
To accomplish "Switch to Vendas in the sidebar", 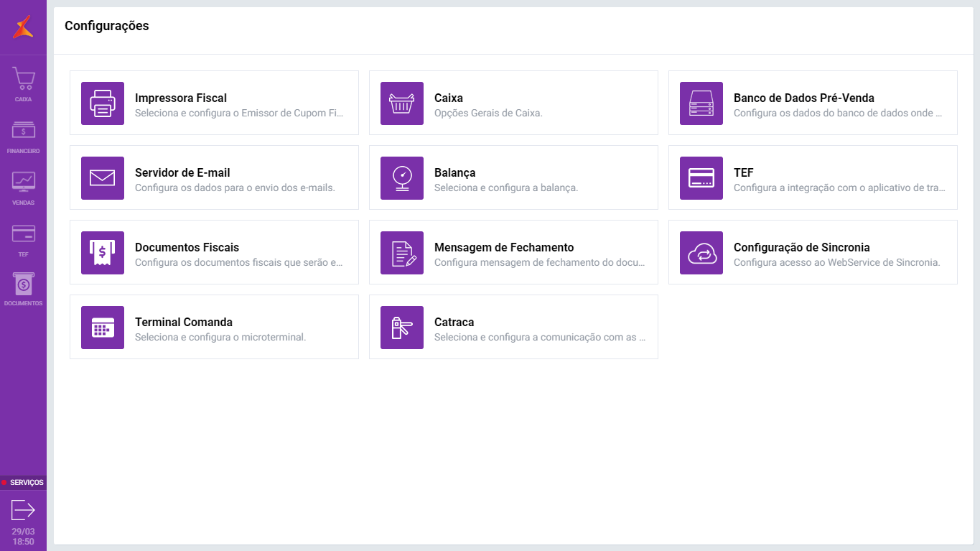I will point(23,188).
